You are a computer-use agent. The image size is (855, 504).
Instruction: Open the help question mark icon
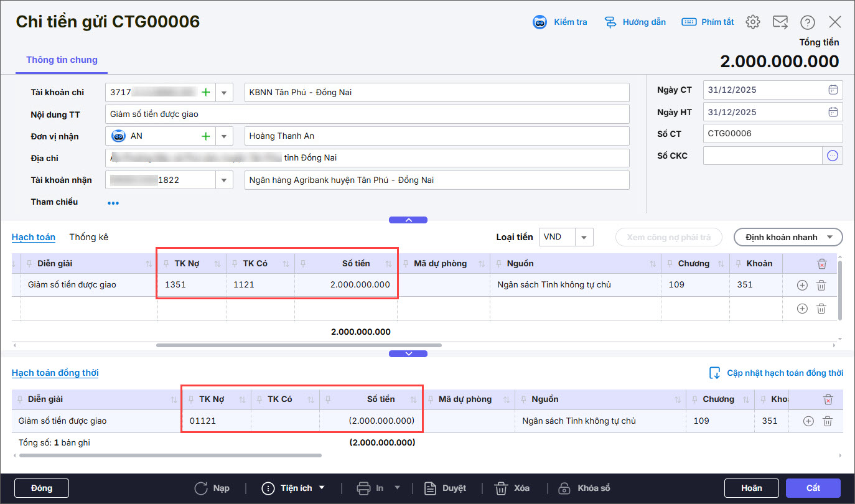click(808, 22)
